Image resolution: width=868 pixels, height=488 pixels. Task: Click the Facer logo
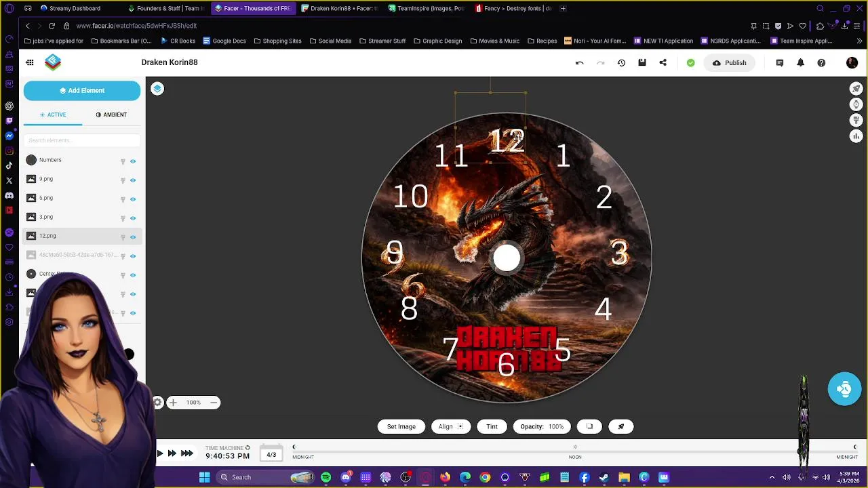tap(53, 62)
